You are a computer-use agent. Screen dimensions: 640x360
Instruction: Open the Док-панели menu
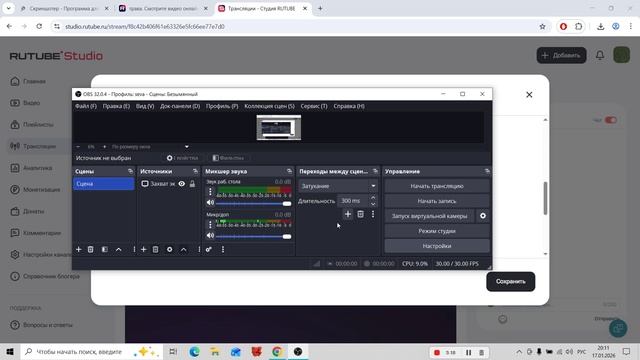click(180, 106)
